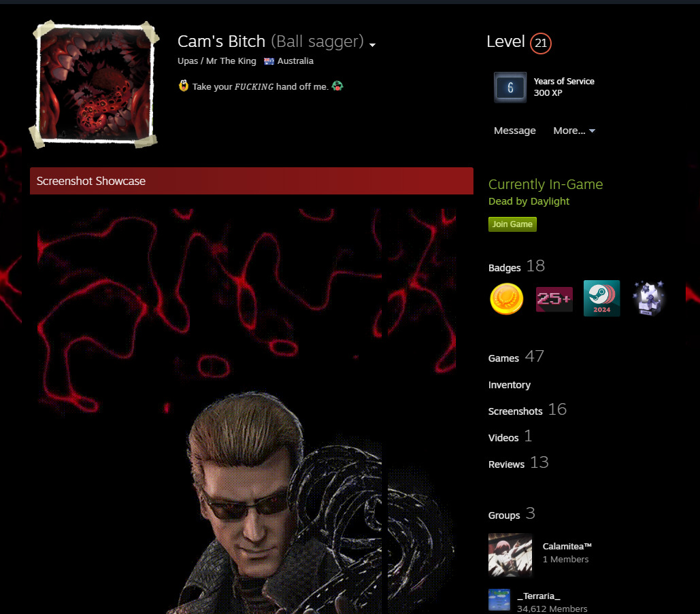View the 6 Years of Service badge
The height and width of the screenshot is (614, 700).
coord(510,88)
